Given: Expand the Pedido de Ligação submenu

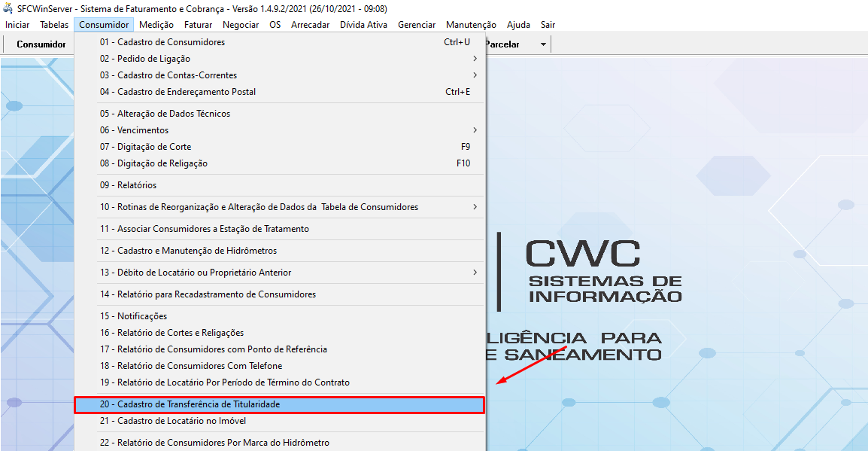Looking at the screenshot, I should (x=475, y=59).
